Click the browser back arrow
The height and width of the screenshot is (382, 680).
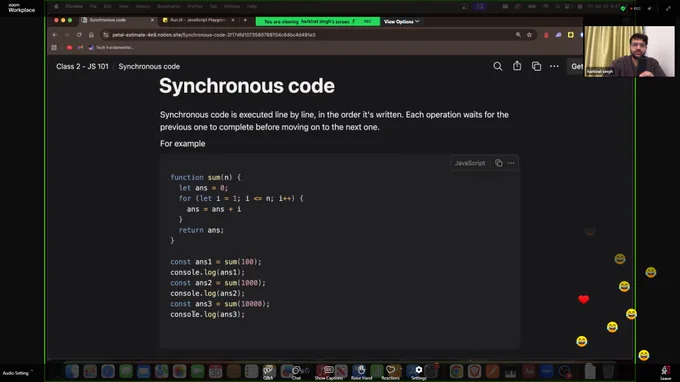[55, 35]
